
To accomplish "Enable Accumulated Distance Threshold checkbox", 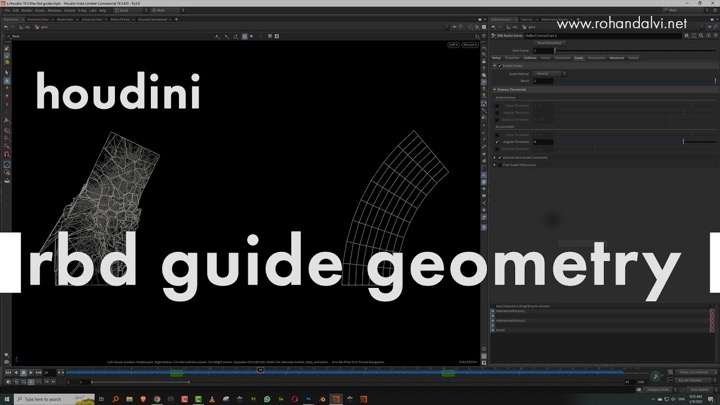I will point(497,149).
